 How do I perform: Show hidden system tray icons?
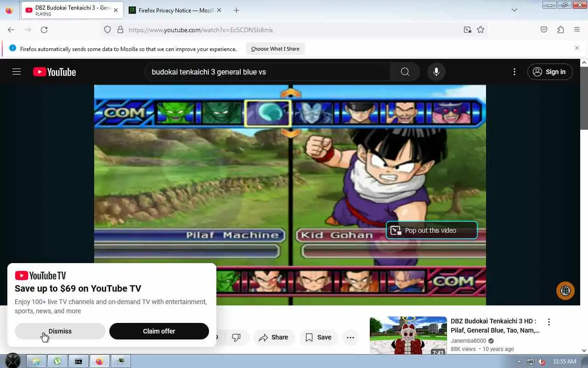click(520, 362)
